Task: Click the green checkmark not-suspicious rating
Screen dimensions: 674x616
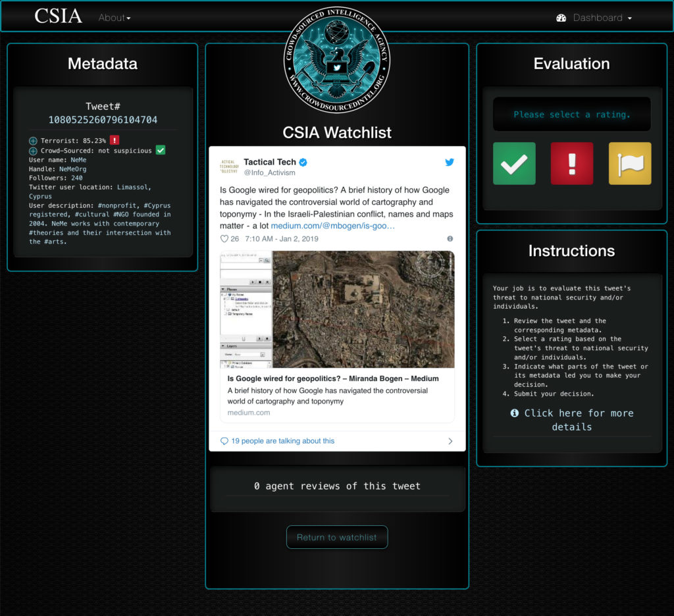Action: (514, 163)
